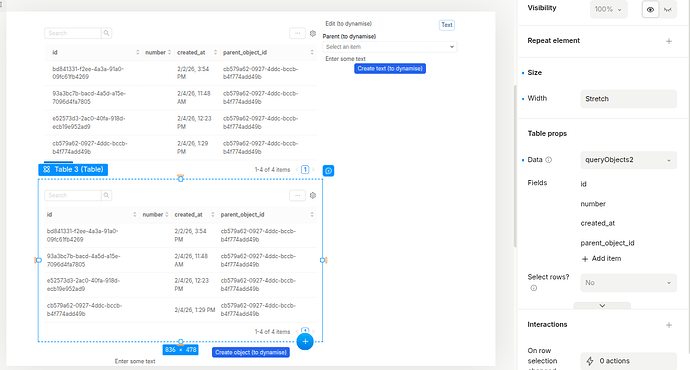
Task: Click the Edit (to dynamise) text
Action: (349, 24)
